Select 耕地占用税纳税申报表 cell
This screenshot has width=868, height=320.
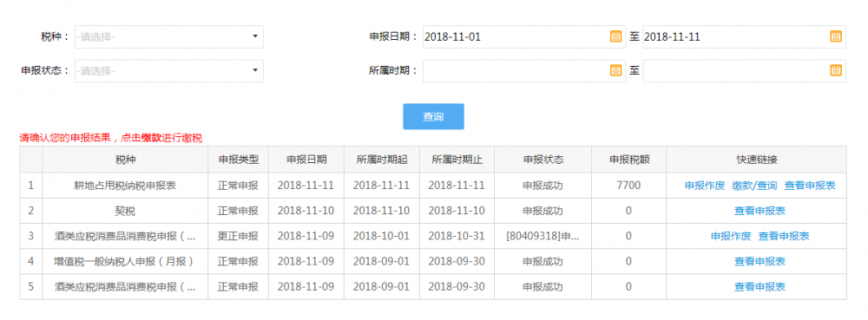click(125, 186)
